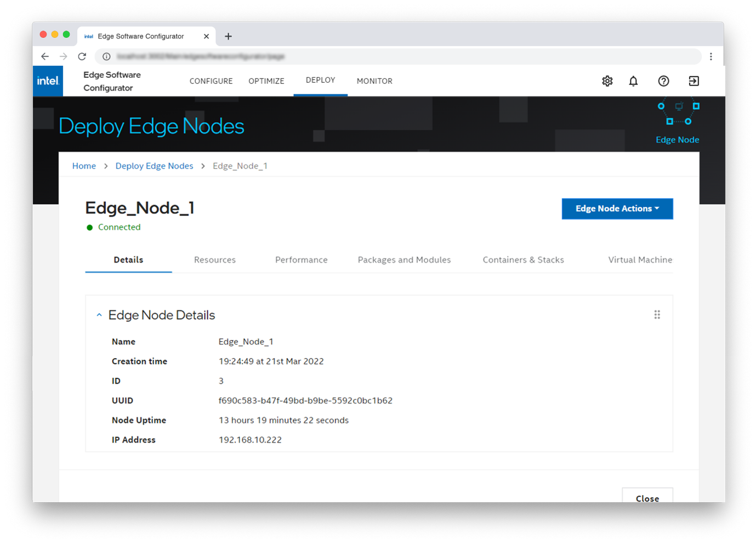Click the drag handle on Edge Node Details
The width and height of the screenshot is (756, 539).
(657, 315)
